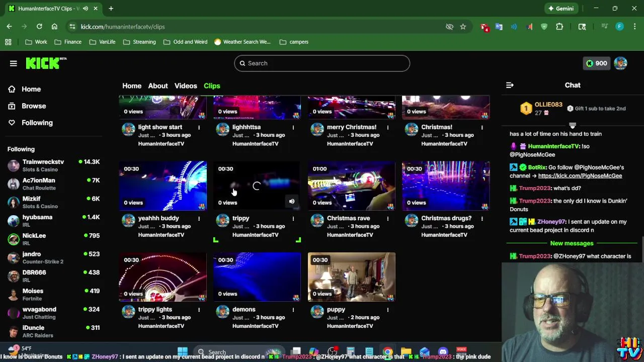
Task: Open Discord from the taskbar
Action: [x=443, y=352]
